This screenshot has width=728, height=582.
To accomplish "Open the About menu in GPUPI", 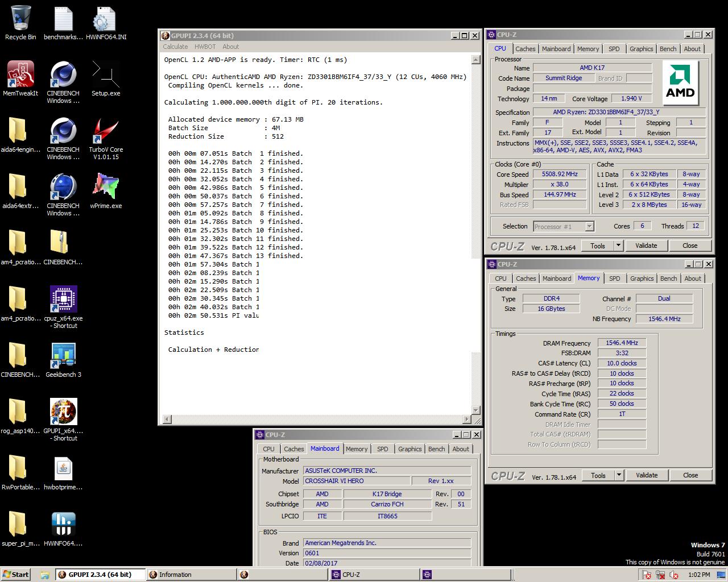I will (230, 47).
